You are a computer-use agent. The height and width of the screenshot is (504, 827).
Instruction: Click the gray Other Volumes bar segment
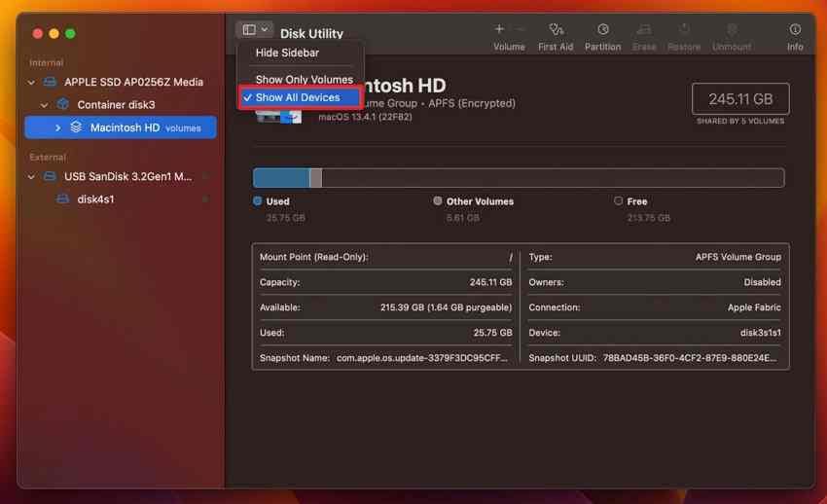tap(315, 178)
